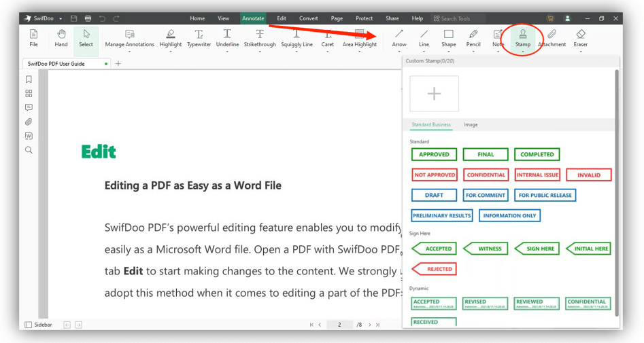Select the Underline tool
This screenshot has height=343, width=644.
(227, 38)
